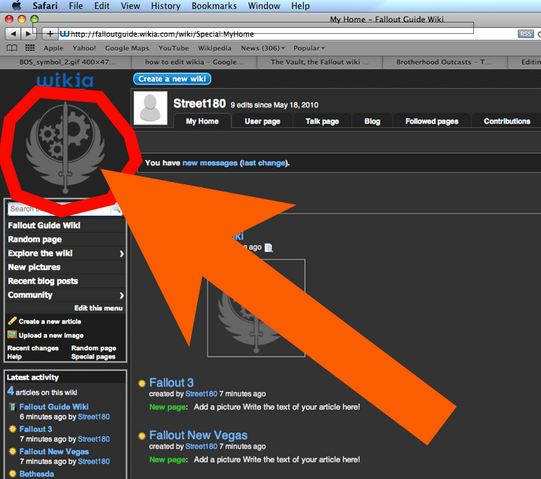This screenshot has width=541, height=479.
Task: Open Recent blog posts sidebar item
Action: pos(43,281)
